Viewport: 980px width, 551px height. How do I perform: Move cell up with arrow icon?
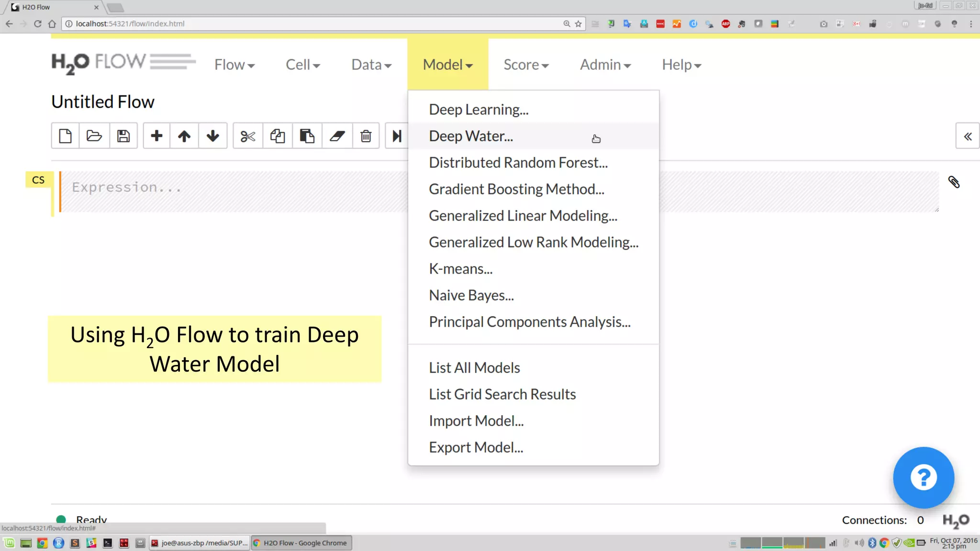[184, 136]
